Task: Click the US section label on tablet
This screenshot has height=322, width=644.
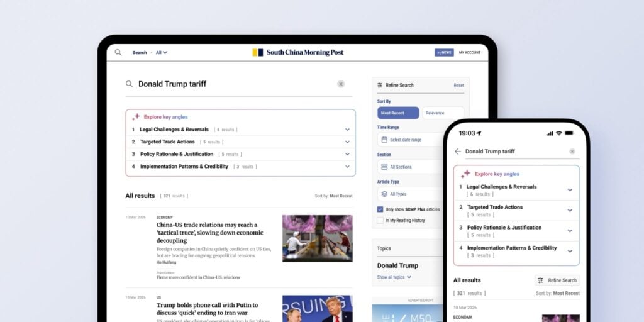Action: coord(158,297)
